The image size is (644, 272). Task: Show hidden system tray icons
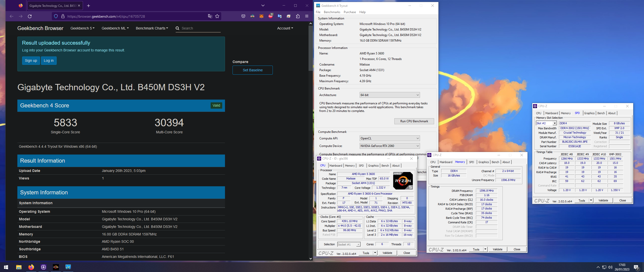[598, 267]
